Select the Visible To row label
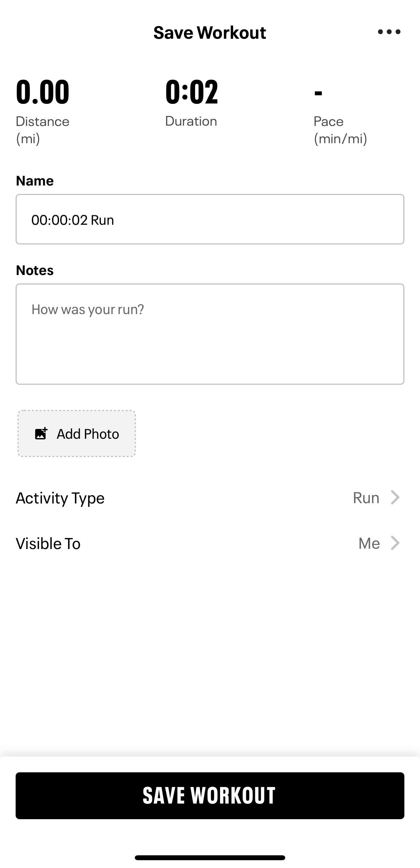This screenshot has width=420, height=868. point(48,544)
